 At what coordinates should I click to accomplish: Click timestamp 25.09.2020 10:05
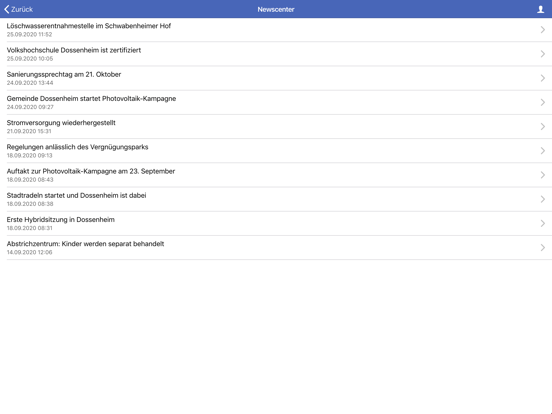[x=30, y=59]
